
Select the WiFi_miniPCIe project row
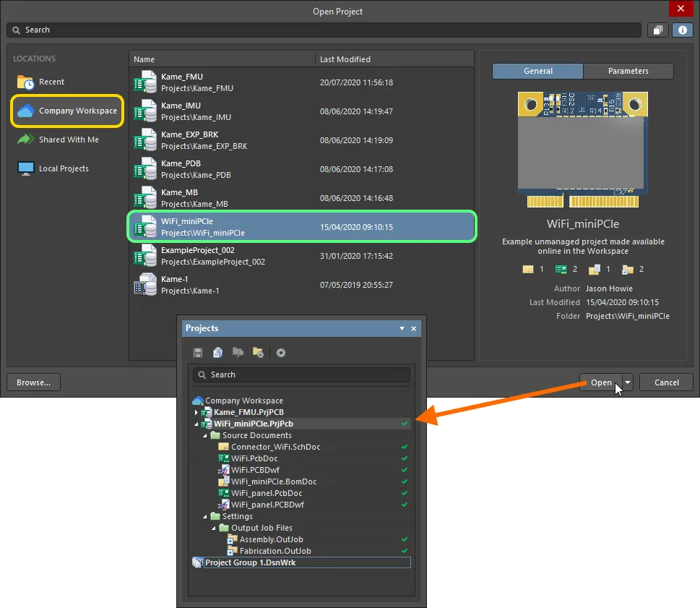(302, 227)
